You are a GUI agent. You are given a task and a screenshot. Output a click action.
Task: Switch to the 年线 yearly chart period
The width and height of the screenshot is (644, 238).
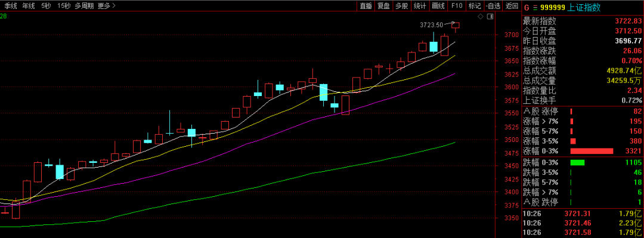click(29, 6)
